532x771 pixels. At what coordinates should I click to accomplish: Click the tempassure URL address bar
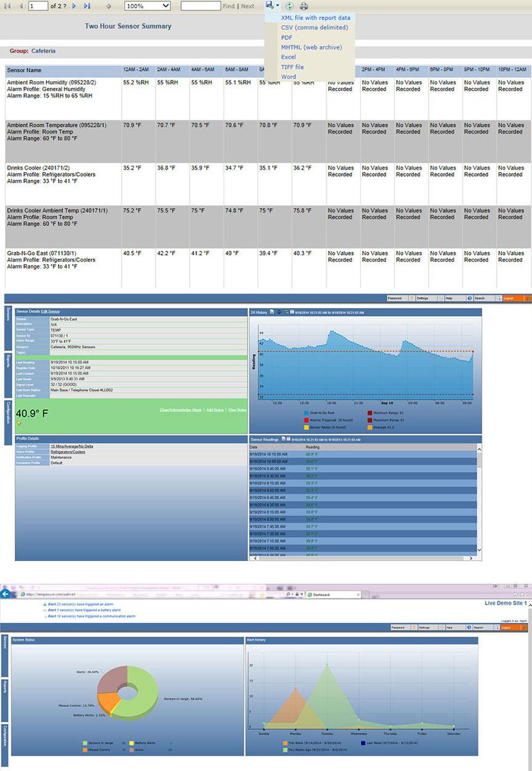point(151,596)
